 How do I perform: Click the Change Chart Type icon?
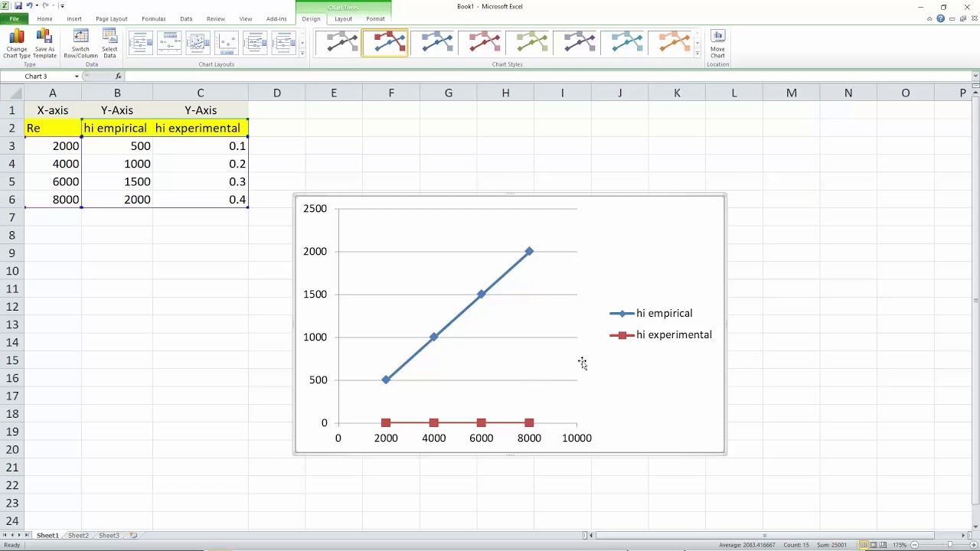click(x=16, y=44)
